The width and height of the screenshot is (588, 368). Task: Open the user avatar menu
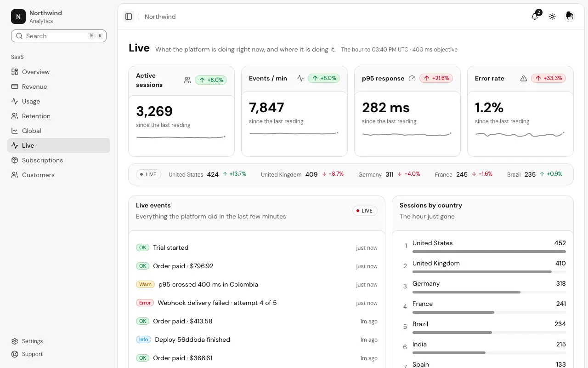(x=570, y=17)
